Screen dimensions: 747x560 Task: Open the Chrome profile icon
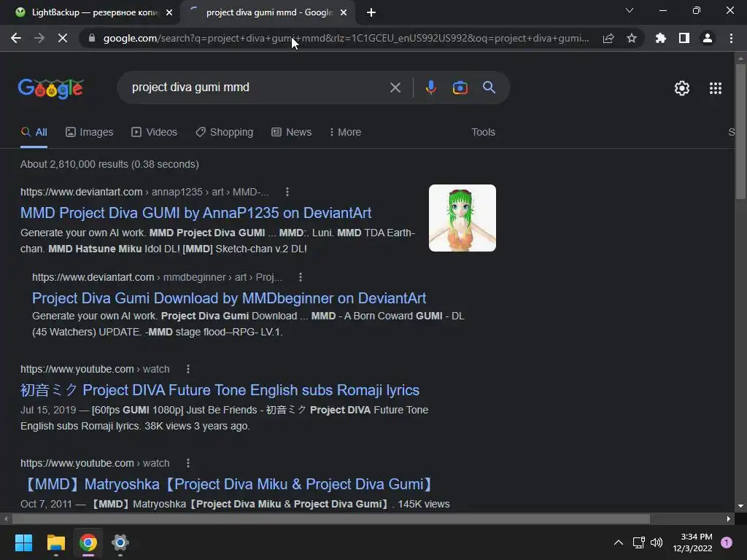pyautogui.click(x=708, y=38)
